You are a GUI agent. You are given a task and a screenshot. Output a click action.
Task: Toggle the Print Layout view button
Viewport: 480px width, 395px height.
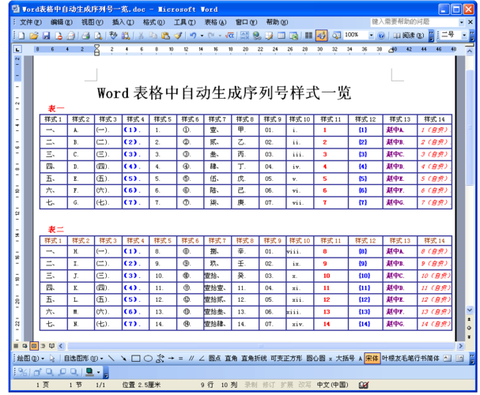(x=34, y=346)
